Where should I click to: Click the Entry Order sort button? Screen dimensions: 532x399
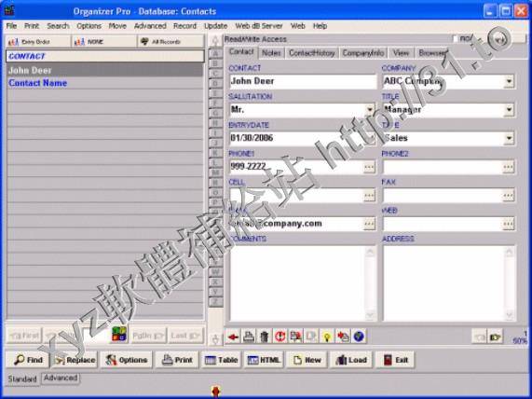click(38, 42)
